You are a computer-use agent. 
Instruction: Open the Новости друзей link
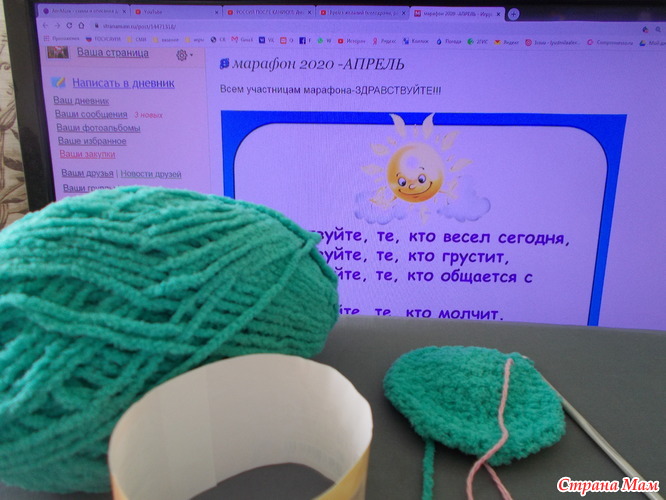151,174
